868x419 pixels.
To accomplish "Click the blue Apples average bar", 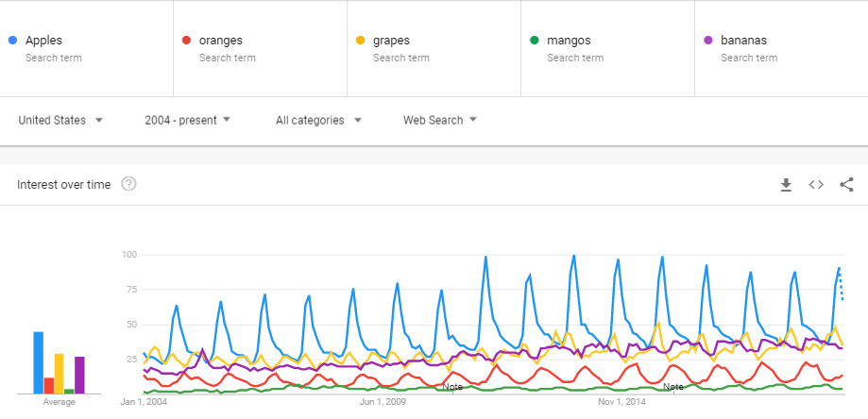I will pyautogui.click(x=38, y=362).
